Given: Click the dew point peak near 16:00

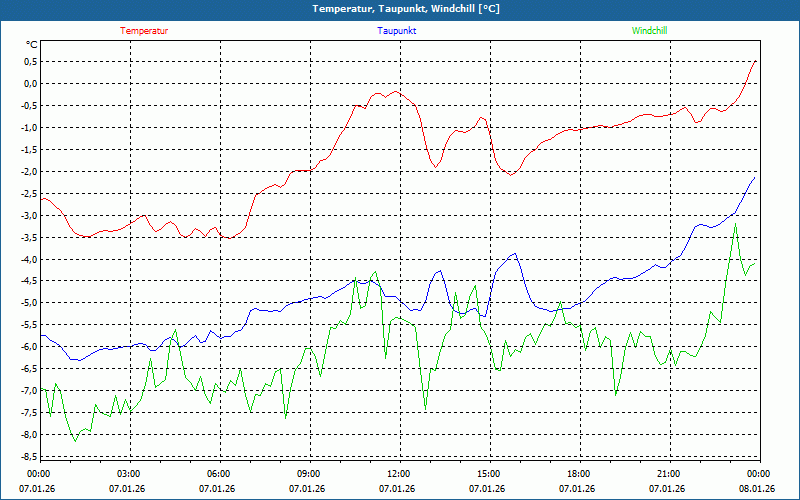Looking at the screenshot, I should [x=516, y=253].
